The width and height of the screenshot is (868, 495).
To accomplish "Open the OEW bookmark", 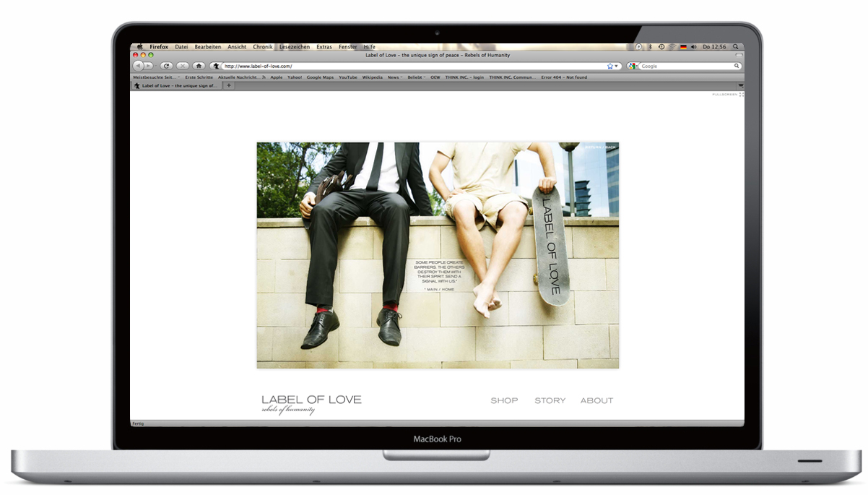I will point(435,77).
